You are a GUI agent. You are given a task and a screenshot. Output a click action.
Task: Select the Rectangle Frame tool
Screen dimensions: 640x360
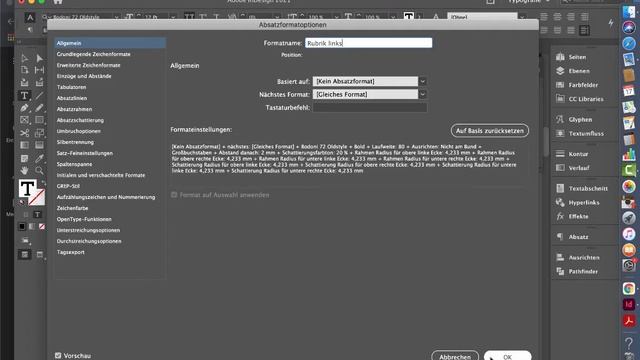[24, 120]
